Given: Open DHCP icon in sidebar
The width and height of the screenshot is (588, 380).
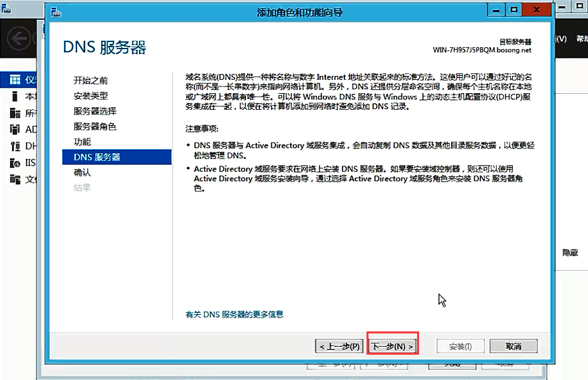Looking at the screenshot, I should pyautogui.click(x=15, y=146).
